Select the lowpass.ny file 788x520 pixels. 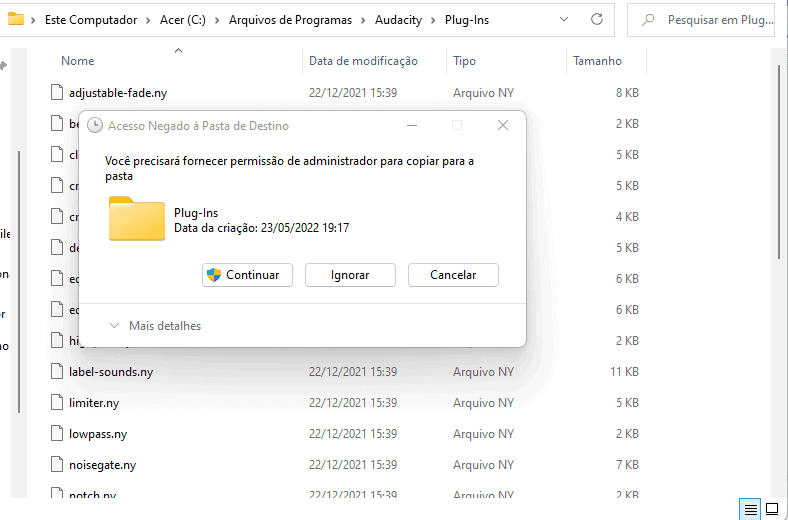pyautogui.click(x=98, y=434)
